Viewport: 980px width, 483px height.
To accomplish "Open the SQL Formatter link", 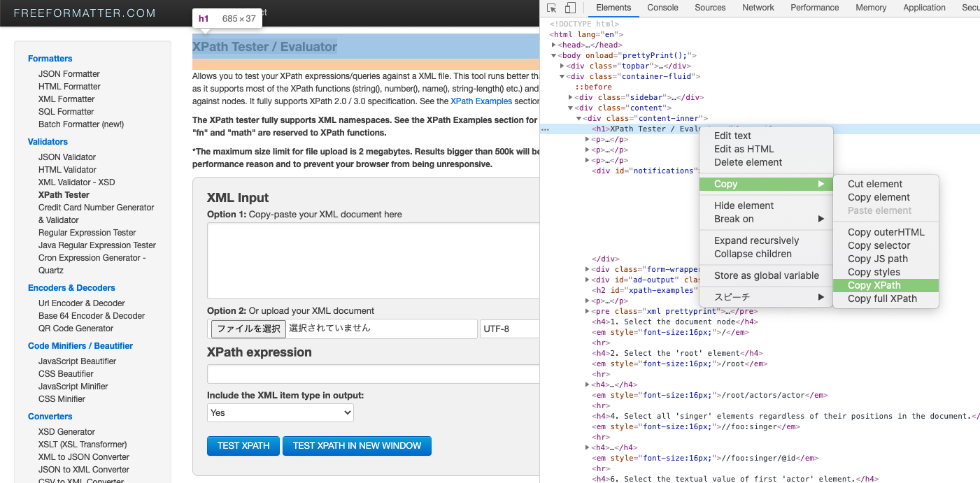I will (66, 111).
